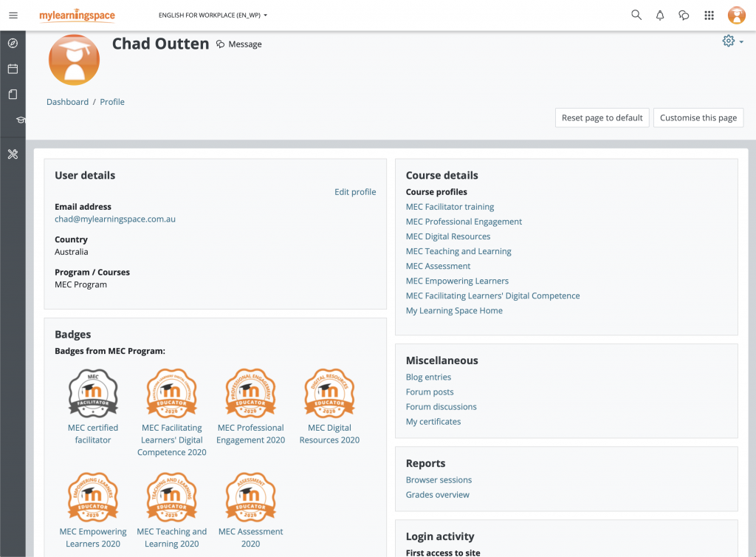Open MEC Facilitating Learners' Digital Competence badge image
This screenshot has width=756, height=557.
[171, 393]
